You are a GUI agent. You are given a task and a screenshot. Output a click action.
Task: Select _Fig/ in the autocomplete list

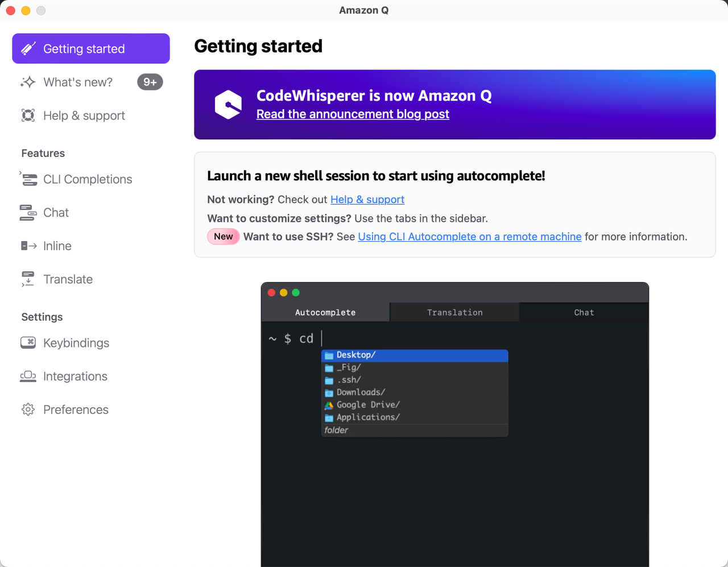pos(415,368)
